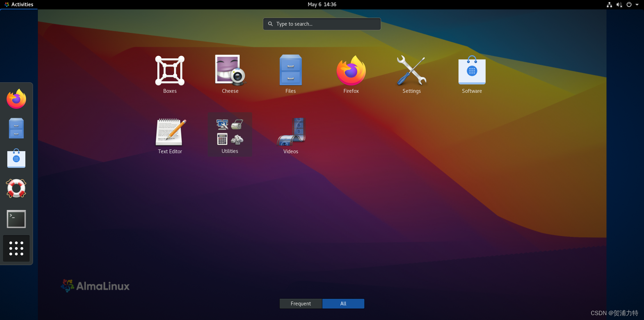Image resolution: width=644 pixels, height=320 pixels.
Task: Launch Files from the dock
Action: [16, 128]
